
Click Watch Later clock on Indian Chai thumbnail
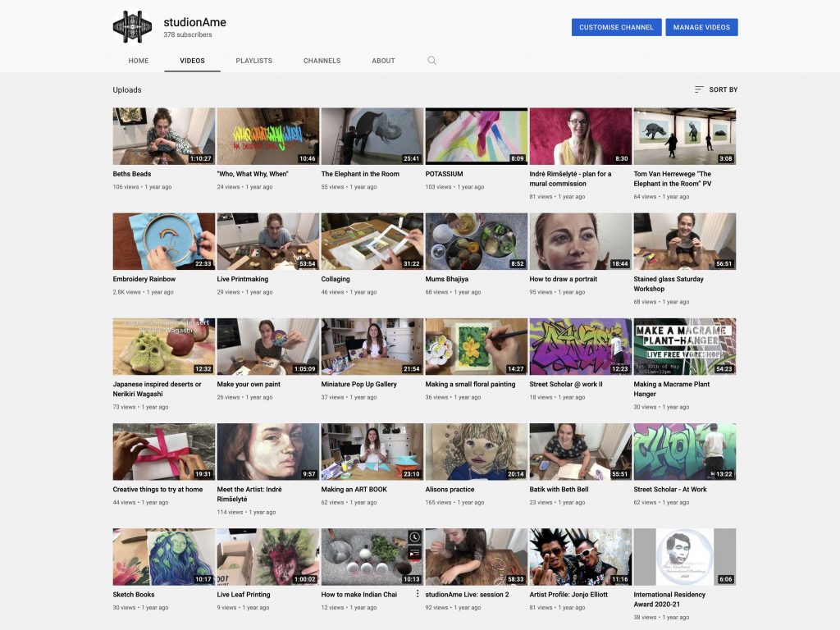(x=415, y=537)
